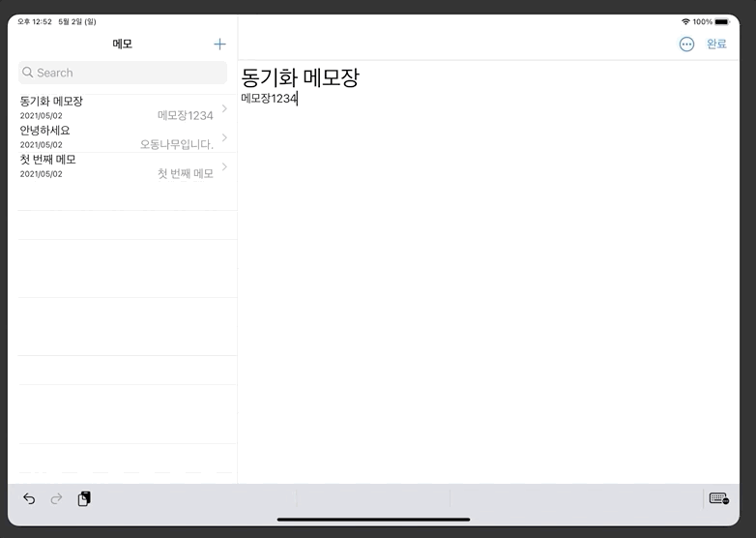Open the 동기화 메모장 memo row
Image resolution: width=756 pixels, height=538 pixels.
point(125,108)
